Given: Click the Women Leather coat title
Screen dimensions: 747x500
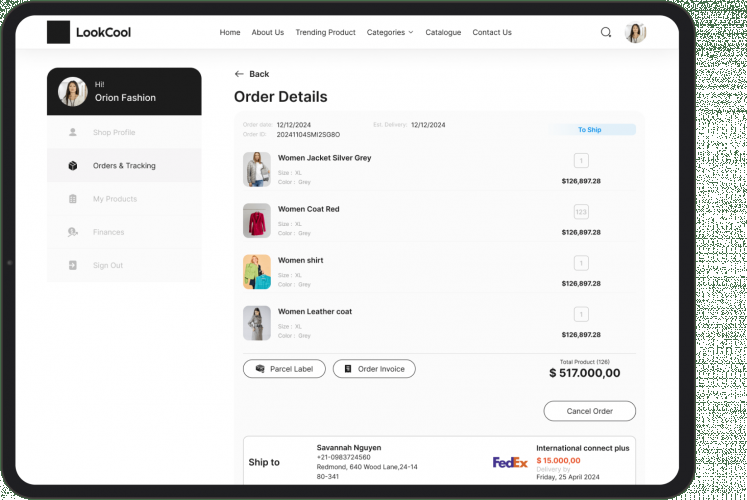Looking at the screenshot, I should [x=315, y=311].
